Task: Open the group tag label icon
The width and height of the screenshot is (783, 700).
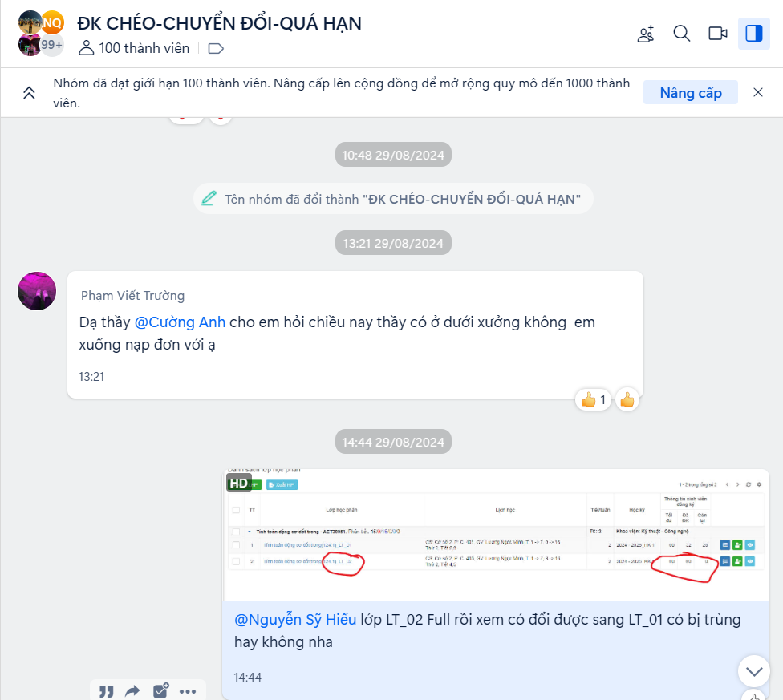Action: [x=216, y=48]
